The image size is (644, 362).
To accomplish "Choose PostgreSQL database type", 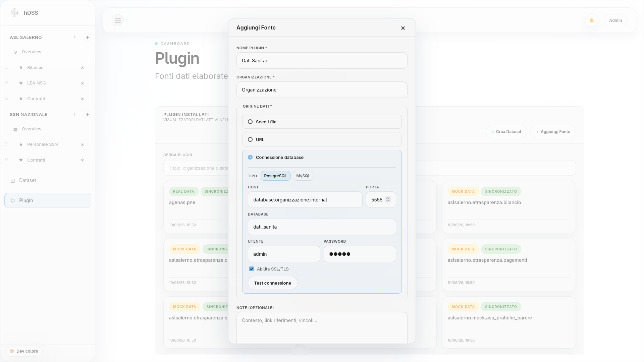I will click(275, 176).
